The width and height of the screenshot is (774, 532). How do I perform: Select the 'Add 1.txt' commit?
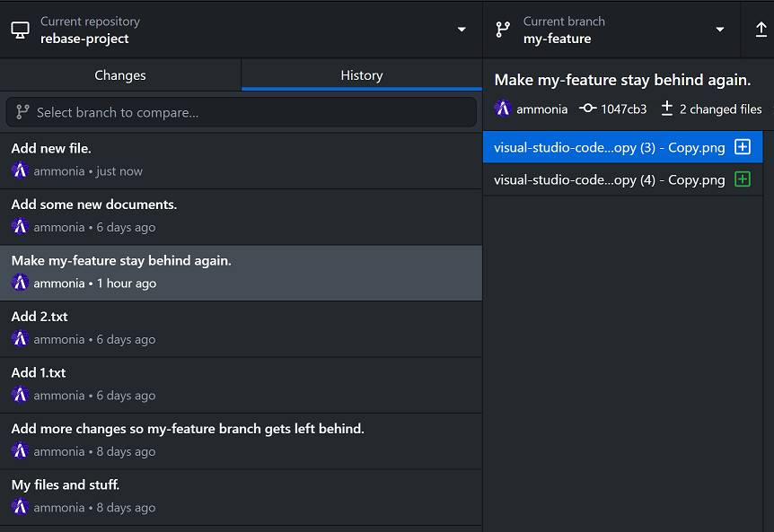coord(241,385)
